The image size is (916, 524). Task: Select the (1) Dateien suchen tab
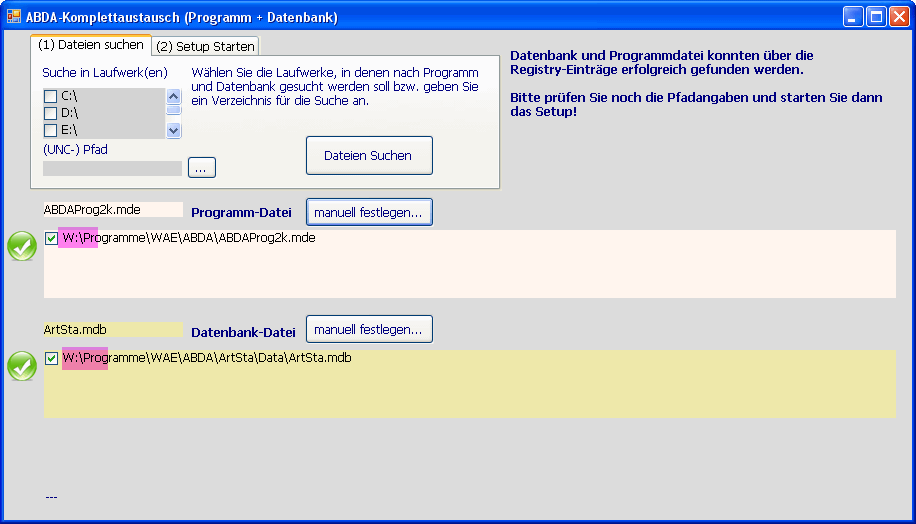click(x=91, y=45)
